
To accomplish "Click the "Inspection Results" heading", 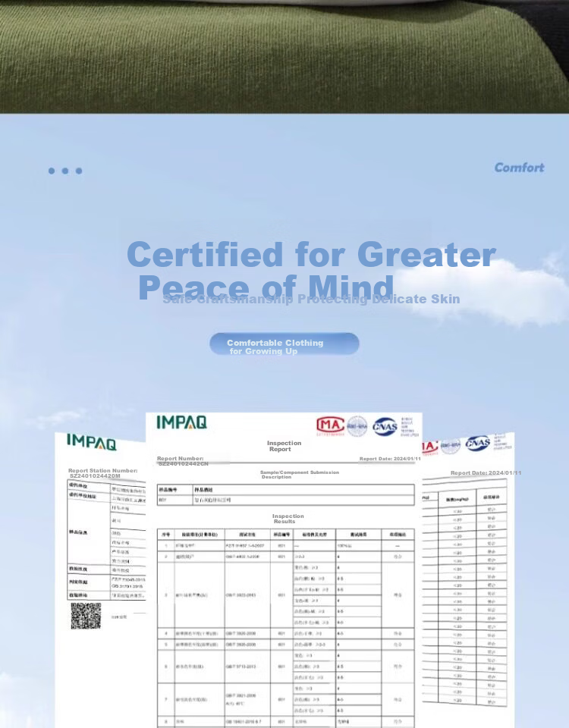I will 288,519.
